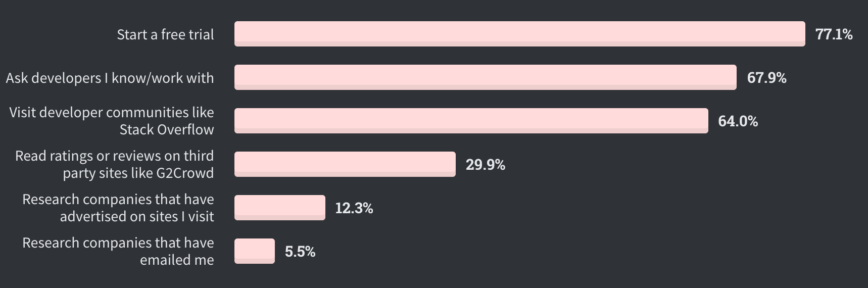Select the 29.9% value label
Image resolution: width=868 pixels, height=288 pixels.
coord(485,165)
